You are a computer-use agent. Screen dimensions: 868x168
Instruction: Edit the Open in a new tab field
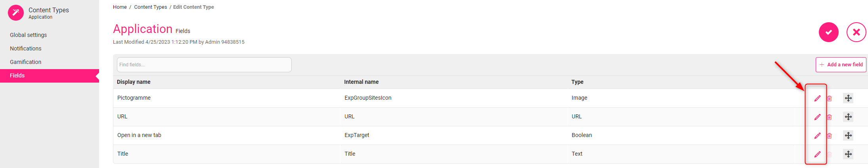(x=817, y=135)
